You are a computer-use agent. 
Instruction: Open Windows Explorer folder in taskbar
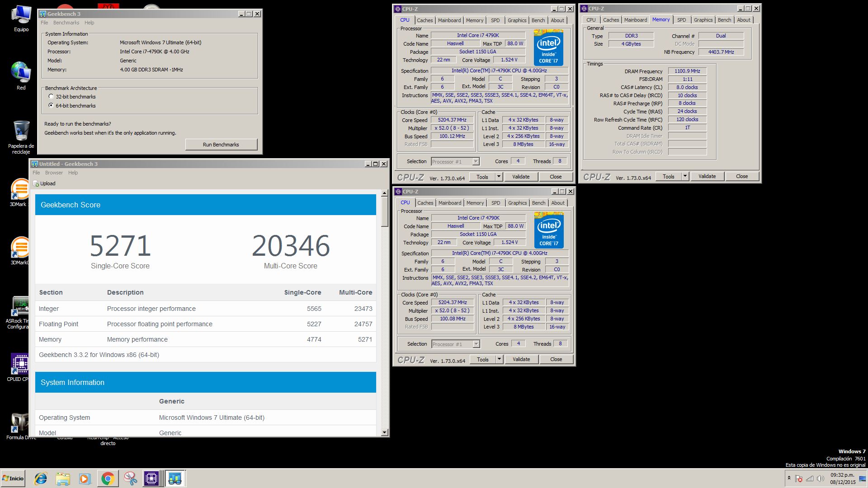click(x=63, y=479)
